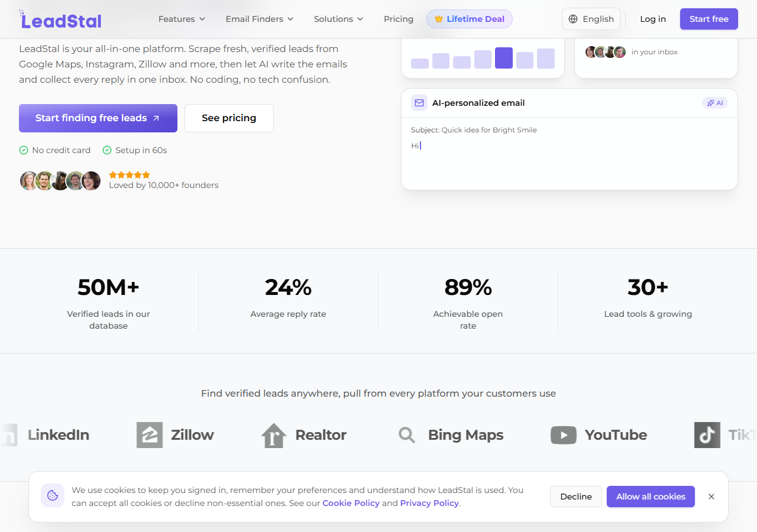
Task: Click the arrow icon in Start finding free leads
Action: (x=156, y=118)
